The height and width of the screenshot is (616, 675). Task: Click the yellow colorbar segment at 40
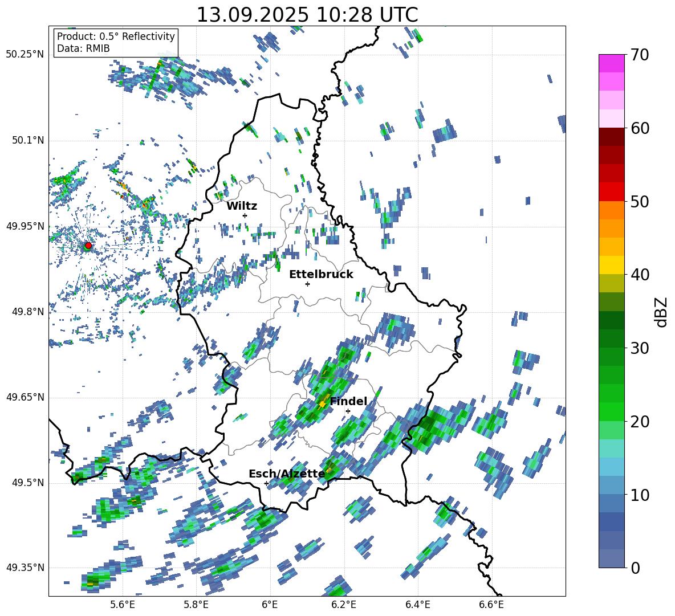pos(611,265)
